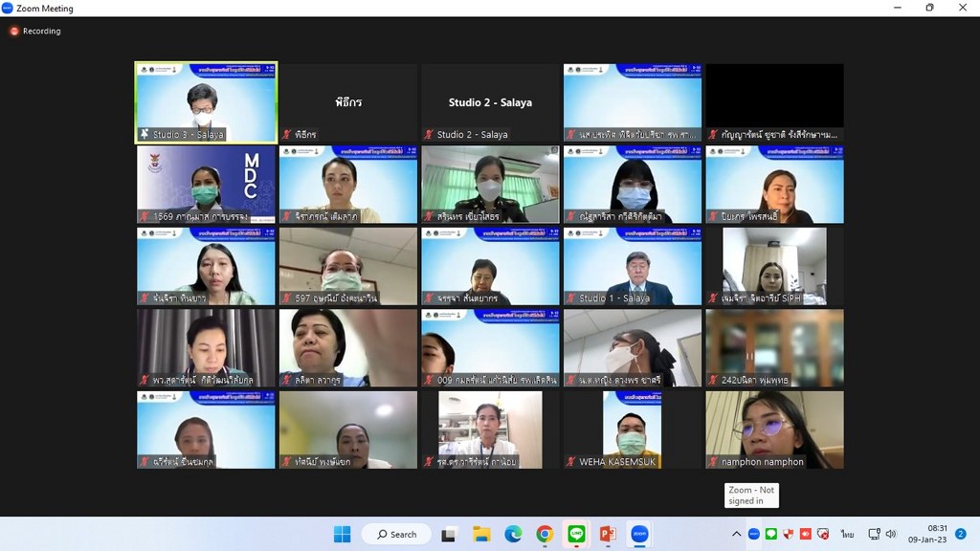Viewport: 980px width, 551px height.
Task: Open the Zoom app from the taskbar
Action: point(638,534)
